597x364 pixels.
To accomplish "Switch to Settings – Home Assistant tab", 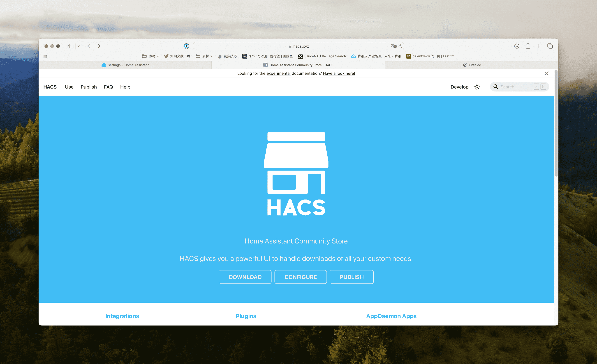I will [125, 65].
